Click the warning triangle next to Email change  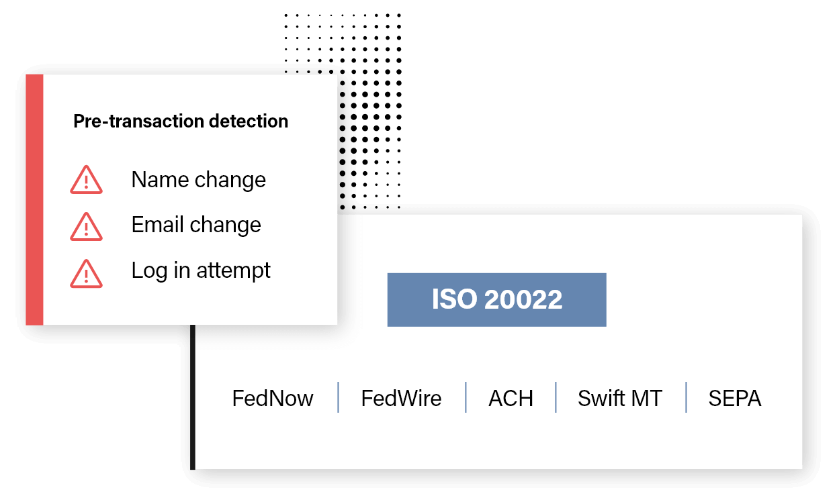[x=86, y=225]
